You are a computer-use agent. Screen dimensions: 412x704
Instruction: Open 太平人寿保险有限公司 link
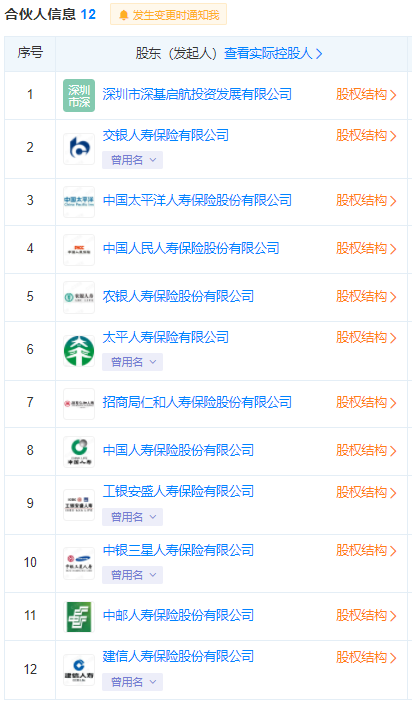pyautogui.click(x=166, y=337)
